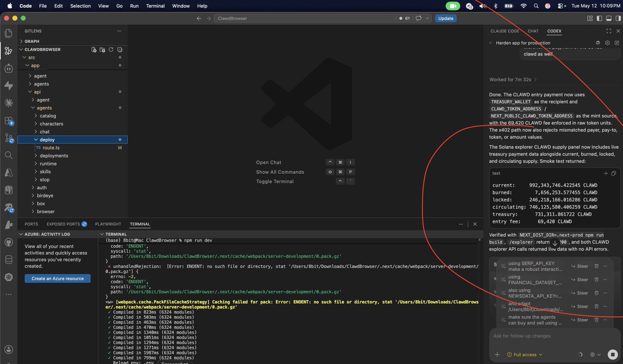Viewport: 623px width, 364px height.
Task: Close the terminal panel
Action: click(475, 224)
